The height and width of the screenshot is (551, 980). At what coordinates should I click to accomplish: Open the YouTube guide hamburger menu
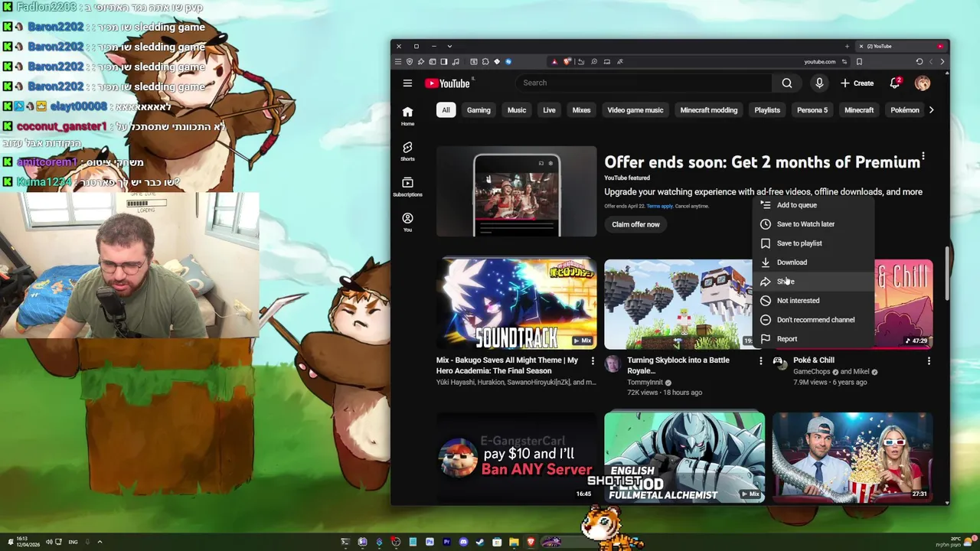(x=407, y=83)
